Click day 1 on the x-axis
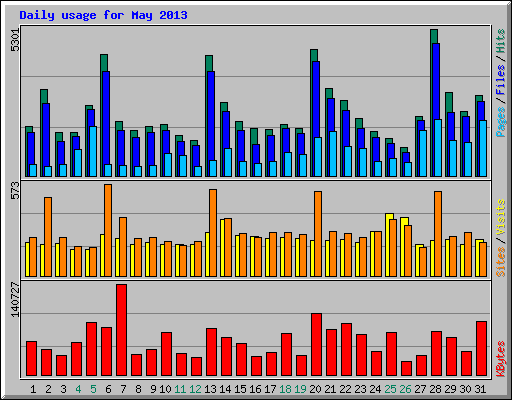Image resolution: width=512 pixels, height=400 pixels. 33,389
